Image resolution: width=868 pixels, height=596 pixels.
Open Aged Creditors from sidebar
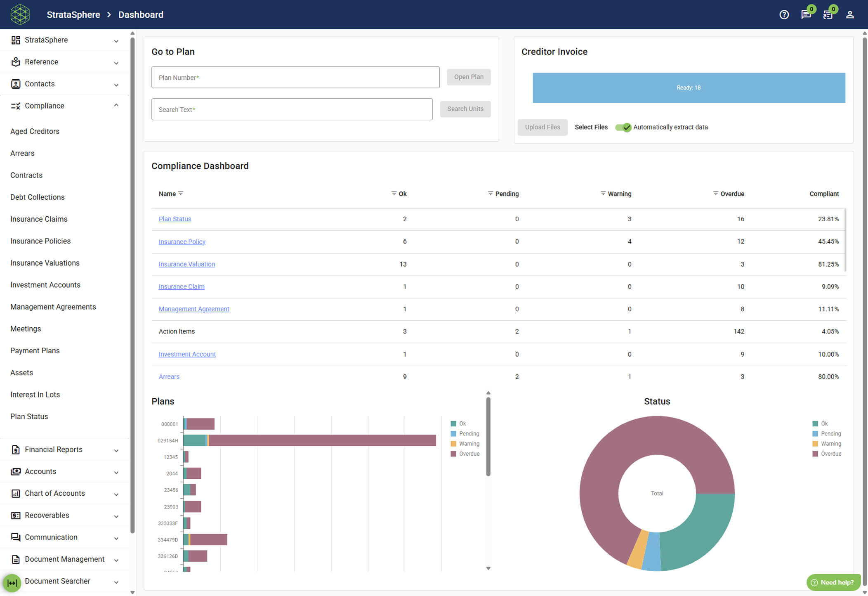click(x=35, y=131)
